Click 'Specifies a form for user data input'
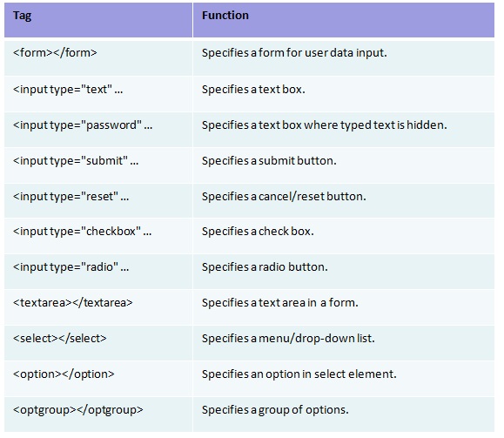 [x=294, y=53]
